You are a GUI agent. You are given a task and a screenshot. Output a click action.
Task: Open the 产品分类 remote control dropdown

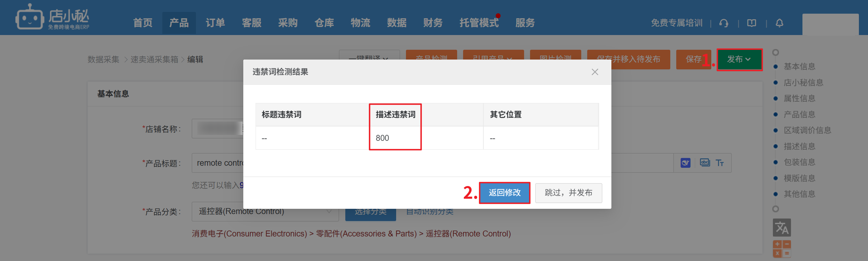(265, 212)
